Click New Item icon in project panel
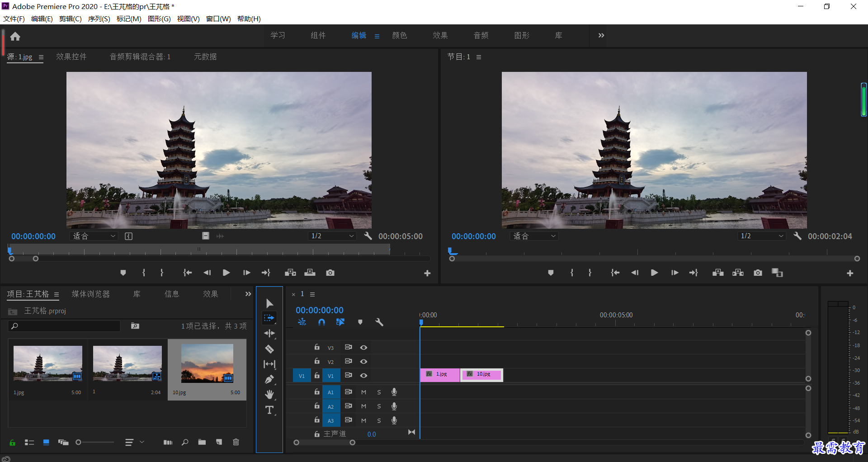This screenshot has height=462, width=868. 219,442
